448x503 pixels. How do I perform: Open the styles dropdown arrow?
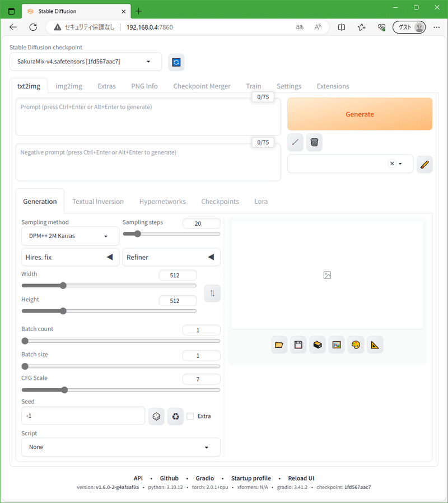(x=400, y=164)
